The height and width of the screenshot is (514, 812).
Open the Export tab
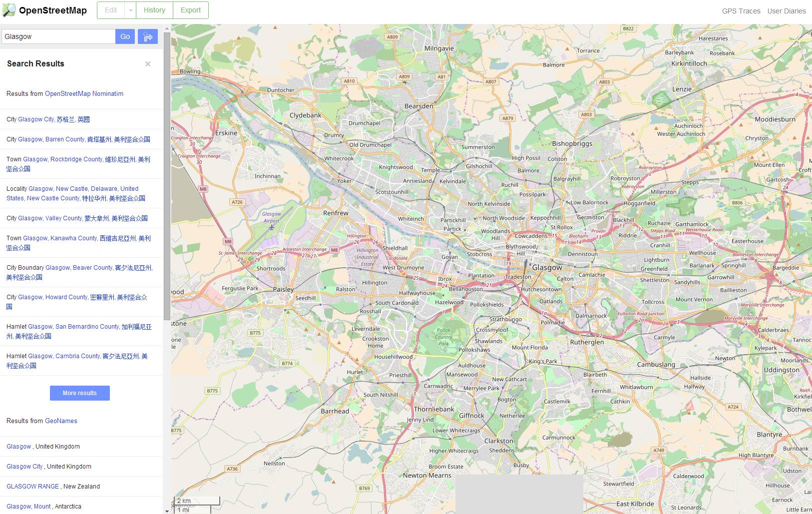191,10
